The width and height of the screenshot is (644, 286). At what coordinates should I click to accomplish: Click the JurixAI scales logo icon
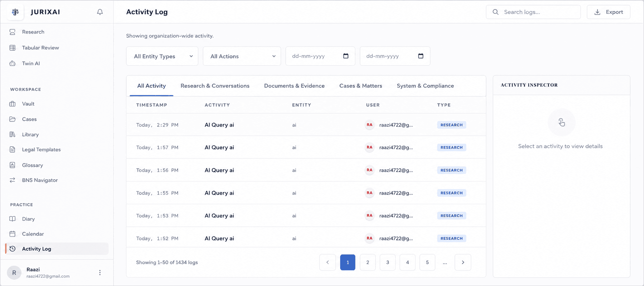coord(15,12)
